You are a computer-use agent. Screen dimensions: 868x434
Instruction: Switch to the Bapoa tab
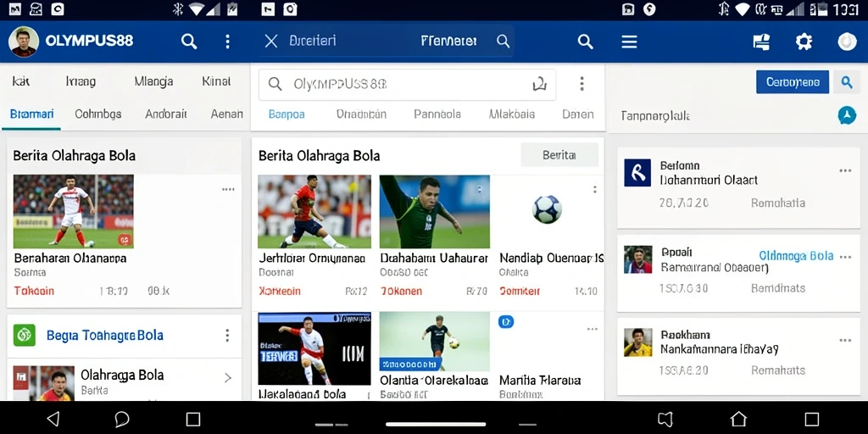pyautogui.click(x=287, y=114)
